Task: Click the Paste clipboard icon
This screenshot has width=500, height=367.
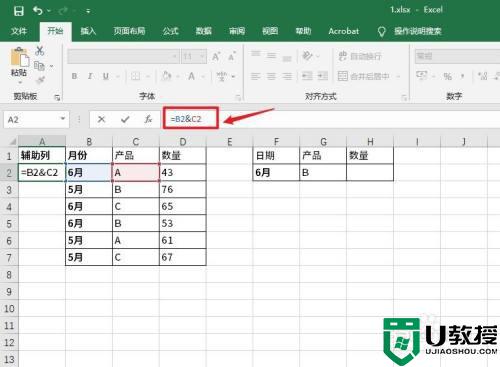Action: point(19,57)
